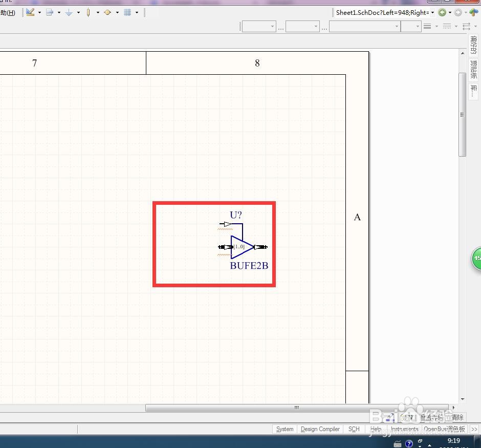Click the >> status bar expander
Screen dimensions: 481x448
point(474,429)
